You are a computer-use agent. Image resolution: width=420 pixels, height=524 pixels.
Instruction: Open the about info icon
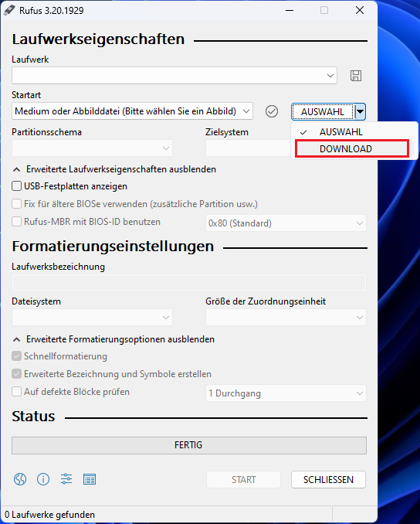tap(43, 479)
